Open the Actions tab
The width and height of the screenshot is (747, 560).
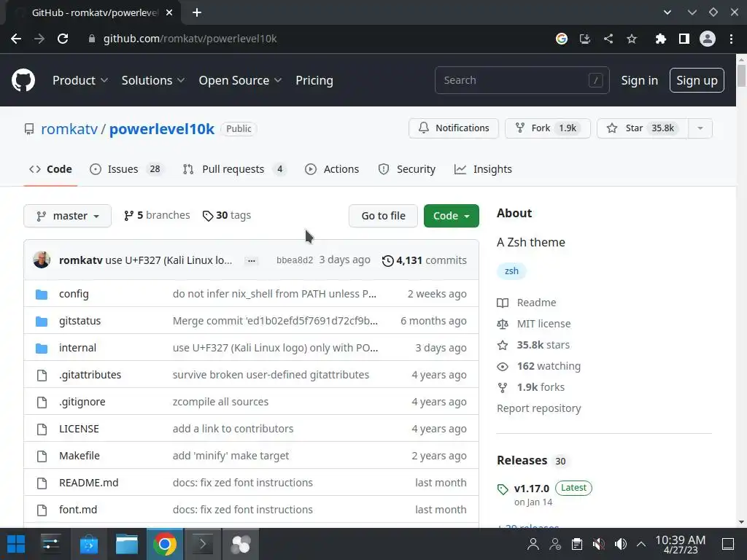[x=332, y=169]
